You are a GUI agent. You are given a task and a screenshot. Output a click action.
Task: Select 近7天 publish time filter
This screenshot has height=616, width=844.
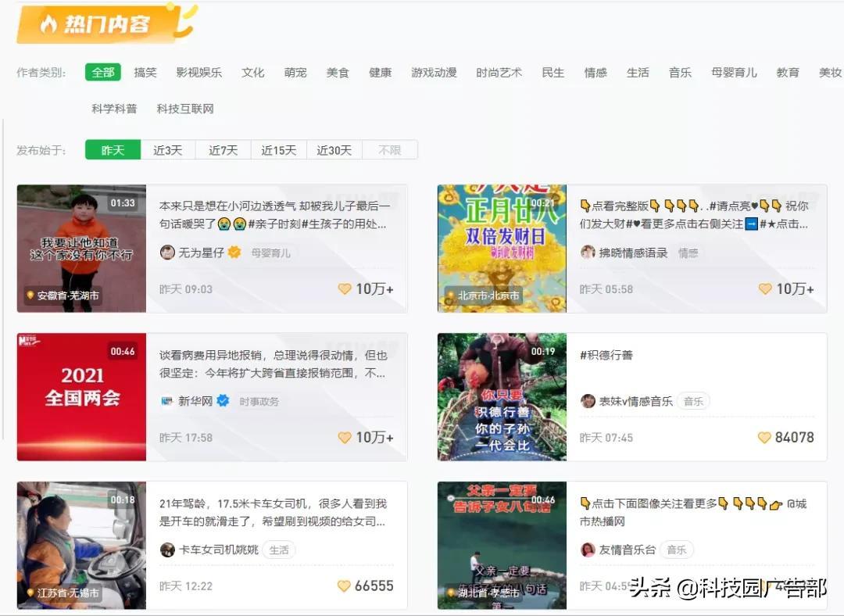[224, 149]
